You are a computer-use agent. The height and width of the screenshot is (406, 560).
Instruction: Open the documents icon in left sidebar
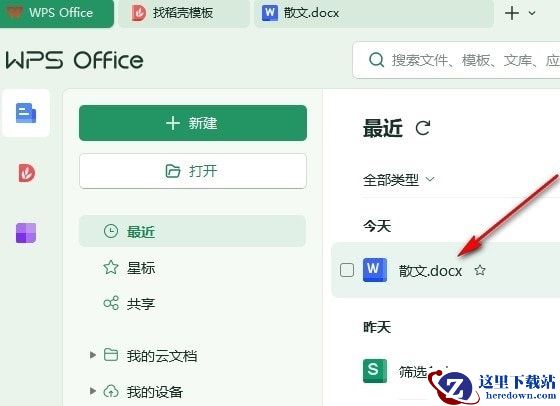click(x=26, y=113)
